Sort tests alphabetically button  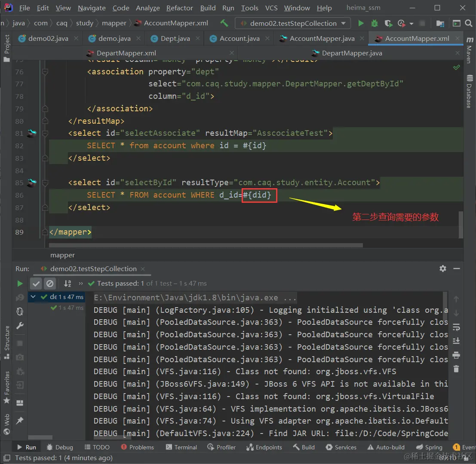68,284
